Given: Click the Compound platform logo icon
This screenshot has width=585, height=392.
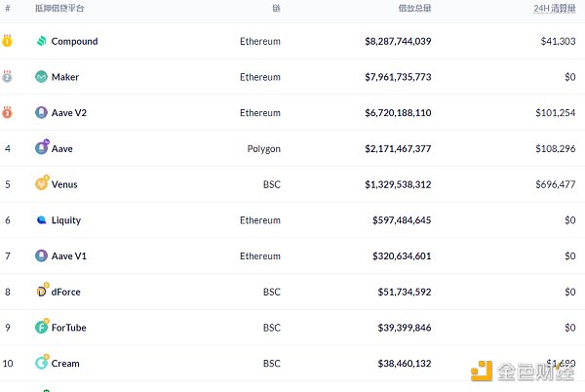Looking at the screenshot, I should point(41,42).
